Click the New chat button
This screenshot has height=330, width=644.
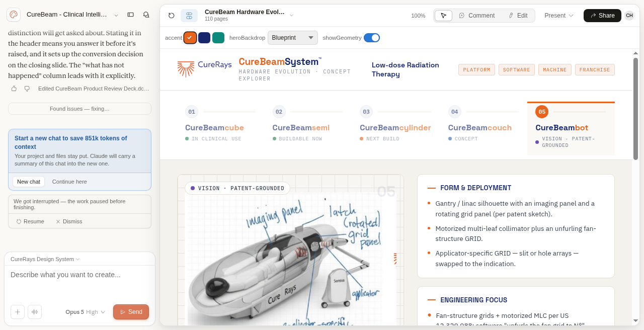[x=29, y=182]
